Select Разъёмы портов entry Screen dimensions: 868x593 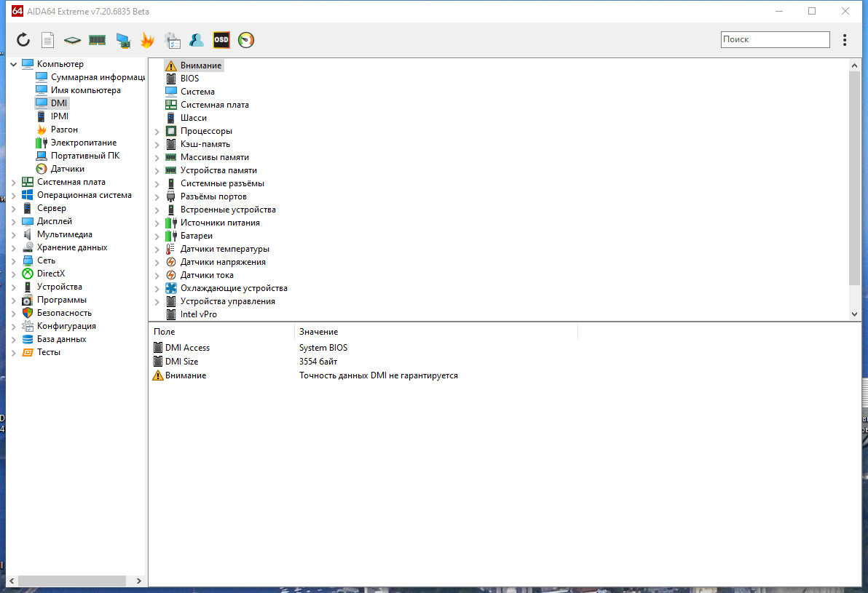pos(206,196)
